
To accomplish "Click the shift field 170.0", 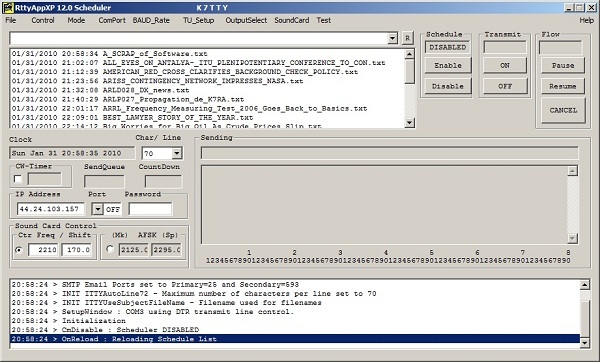I will [x=77, y=250].
